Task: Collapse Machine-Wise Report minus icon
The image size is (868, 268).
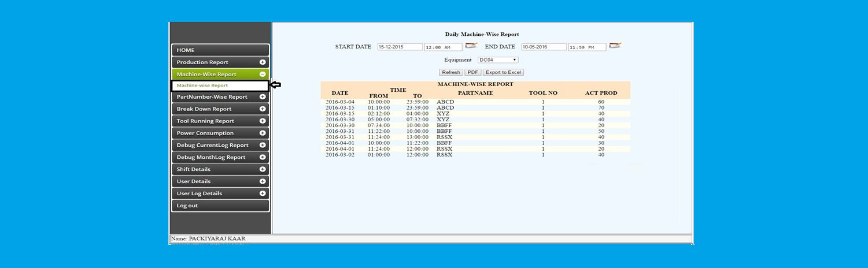Action: (x=263, y=74)
